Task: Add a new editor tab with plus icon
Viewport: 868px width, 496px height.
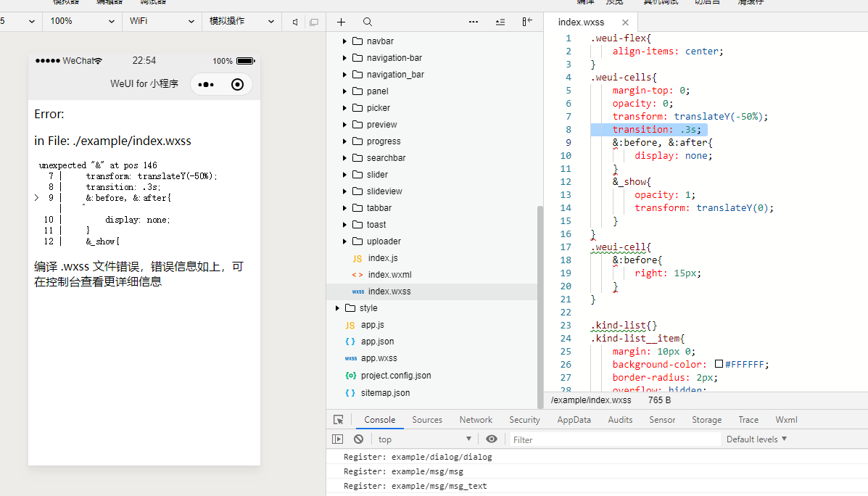Action: point(341,22)
